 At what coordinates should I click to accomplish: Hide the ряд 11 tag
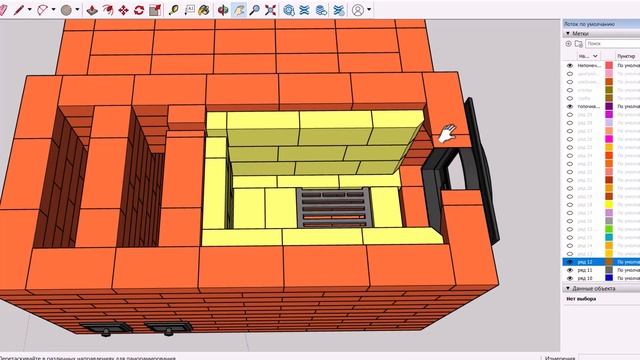570,270
